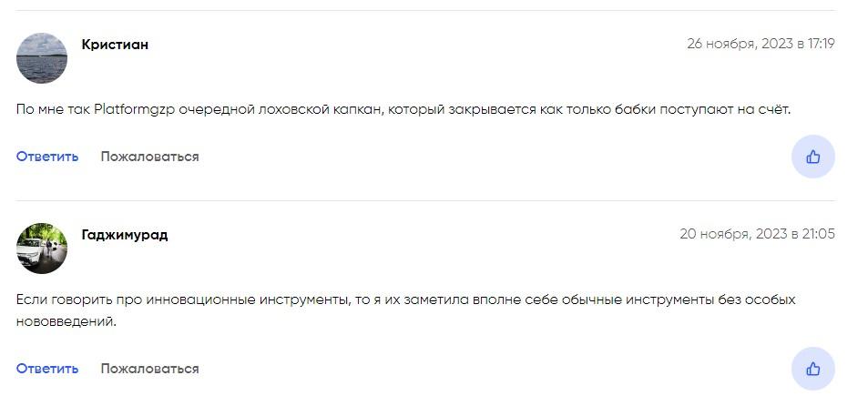Screen dimensions: 868x406
Task: Open the profile name Кристиан
Action: click(x=115, y=45)
